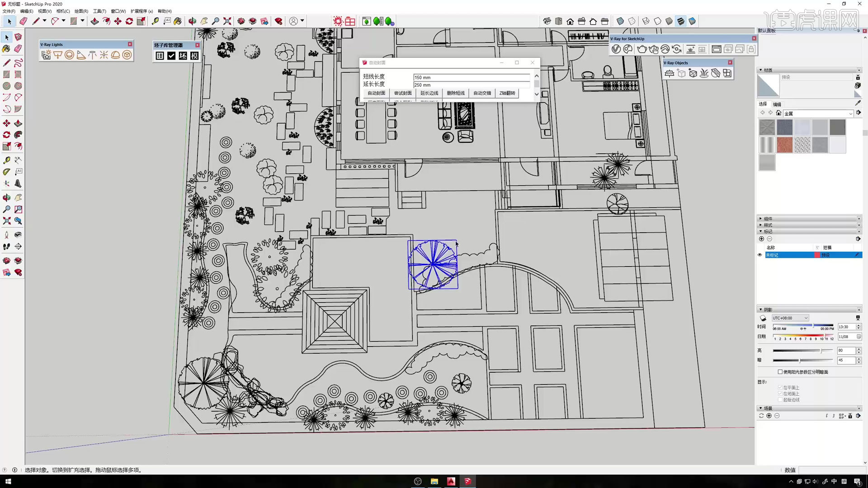Click the Zoom Extents tool in top toolbar
868x488 pixels.
pos(227,21)
